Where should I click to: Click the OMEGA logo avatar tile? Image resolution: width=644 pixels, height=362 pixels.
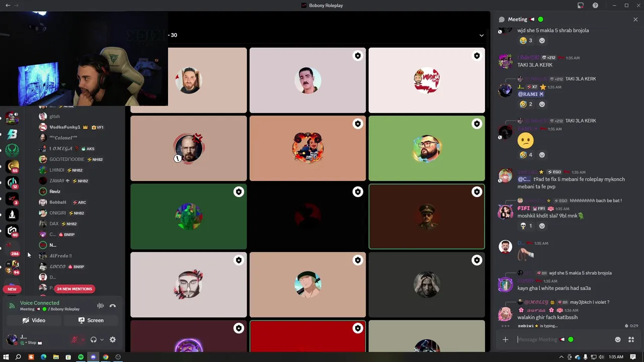click(x=307, y=148)
